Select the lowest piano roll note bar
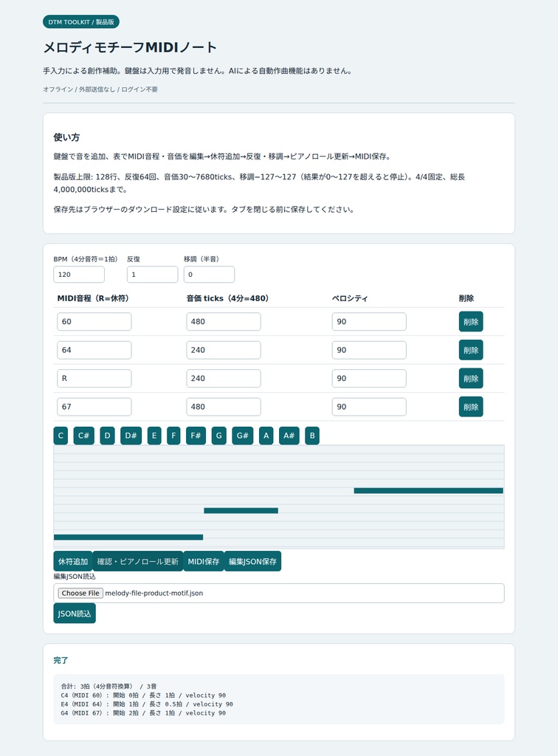558x756 pixels. 128,537
